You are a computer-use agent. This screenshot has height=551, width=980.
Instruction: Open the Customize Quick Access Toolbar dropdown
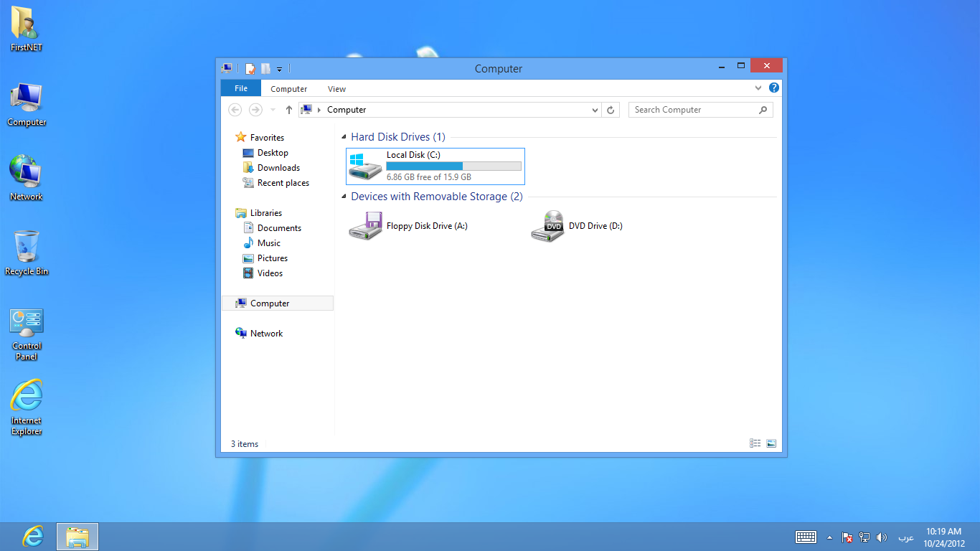point(280,69)
